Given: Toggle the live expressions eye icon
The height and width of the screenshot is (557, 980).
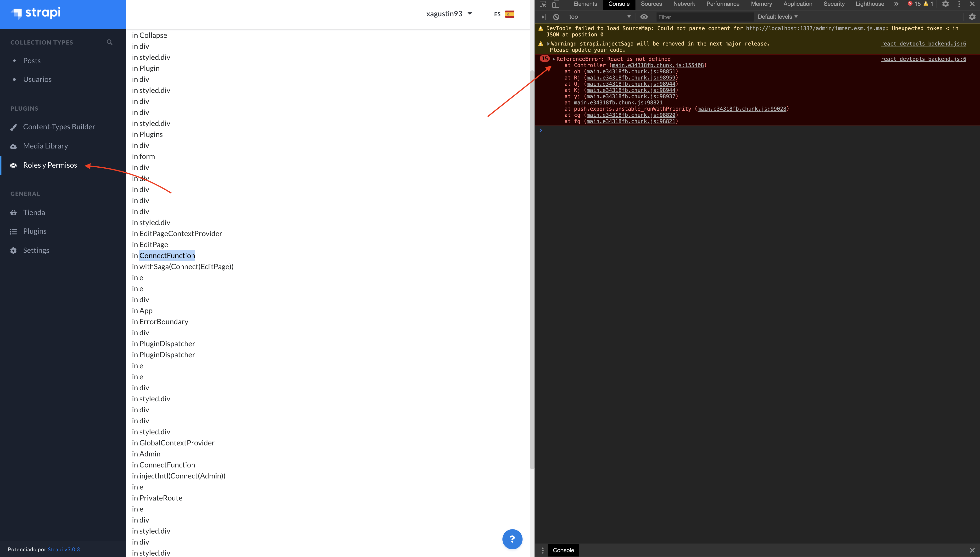Looking at the screenshot, I should point(644,17).
